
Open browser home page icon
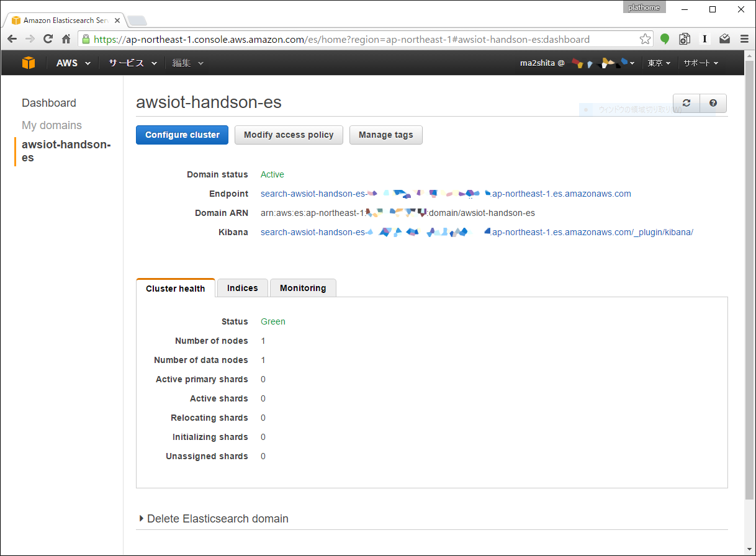coord(66,39)
